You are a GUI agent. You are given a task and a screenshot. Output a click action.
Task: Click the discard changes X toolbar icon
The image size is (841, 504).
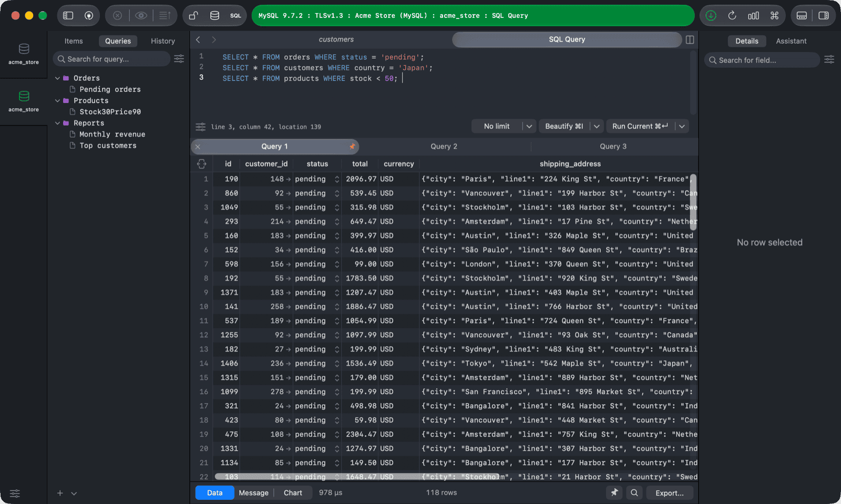118,16
